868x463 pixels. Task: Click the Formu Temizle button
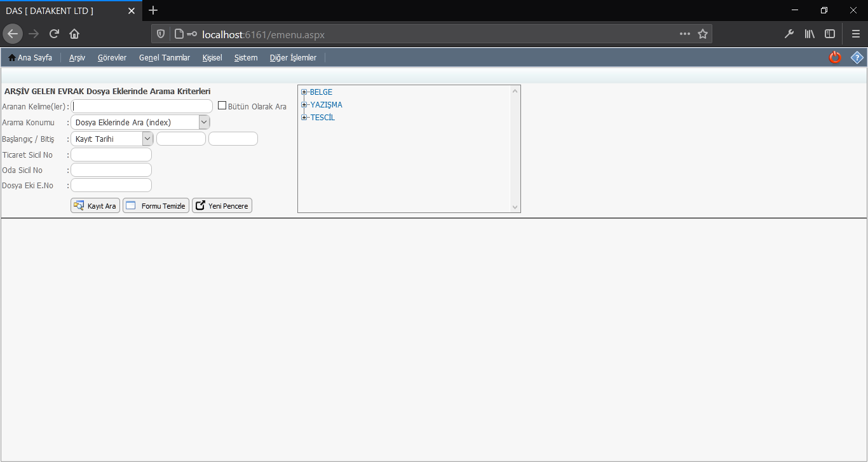point(156,206)
